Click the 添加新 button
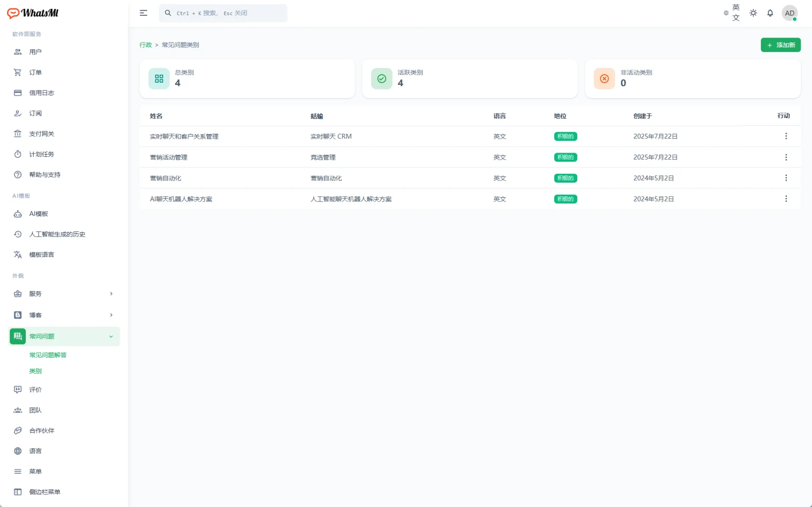Screen dimensions: 812x507 [781, 45]
